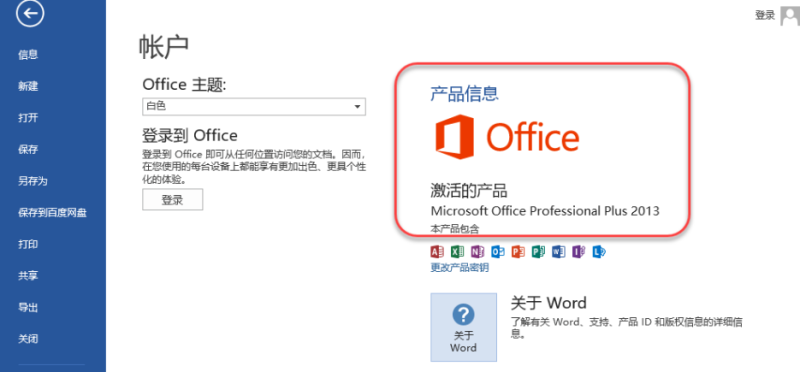800x372 pixels.
Task: Click the 登录 link at top right
Action: pos(765,15)
